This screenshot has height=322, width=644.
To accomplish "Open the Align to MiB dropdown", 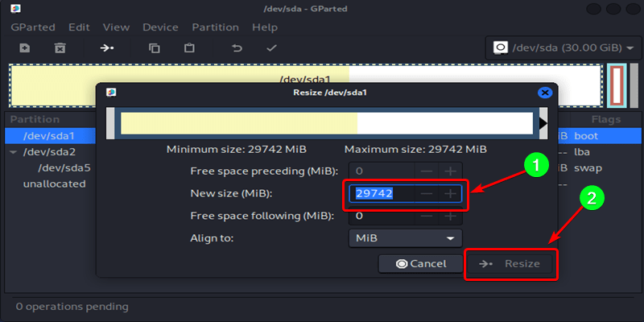I will [406, 238].
